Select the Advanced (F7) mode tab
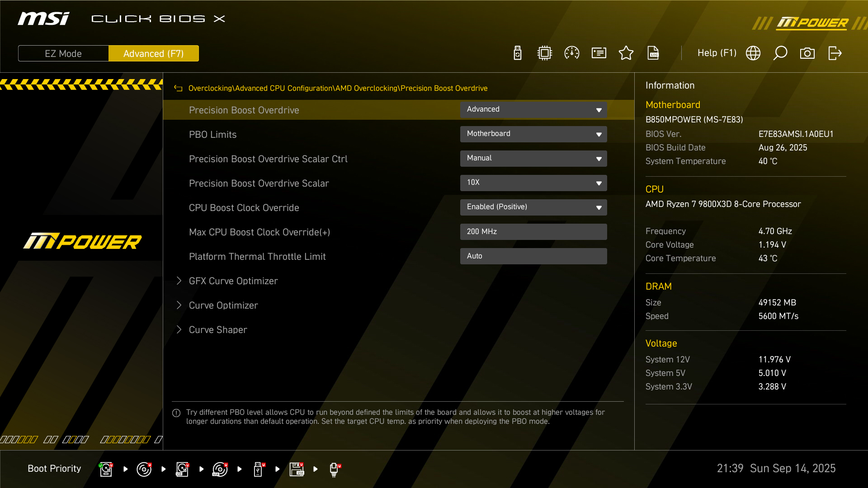868x488 pixels. coord(154,54)
